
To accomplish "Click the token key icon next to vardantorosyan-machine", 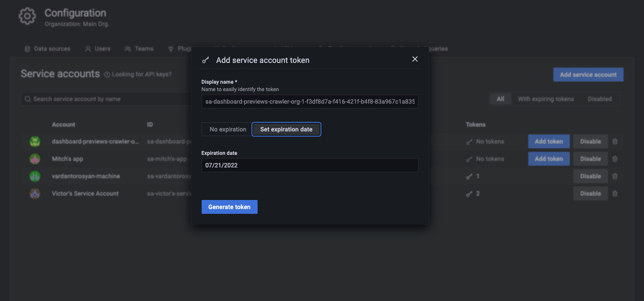I will [x=470, y=176].
